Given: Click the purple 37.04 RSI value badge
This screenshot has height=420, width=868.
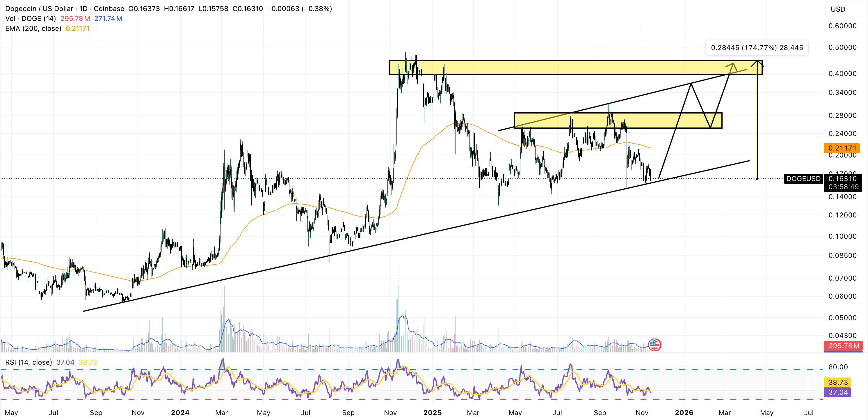Looking at the screenshot, I should click(x=838, y=392).
